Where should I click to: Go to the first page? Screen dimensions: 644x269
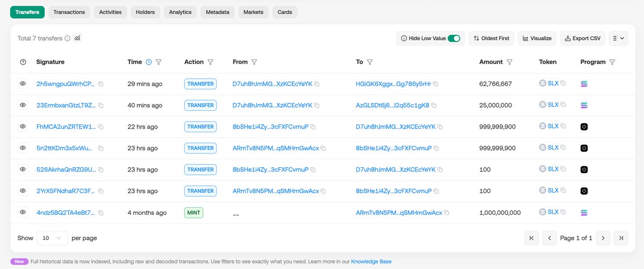click(531, 238)
